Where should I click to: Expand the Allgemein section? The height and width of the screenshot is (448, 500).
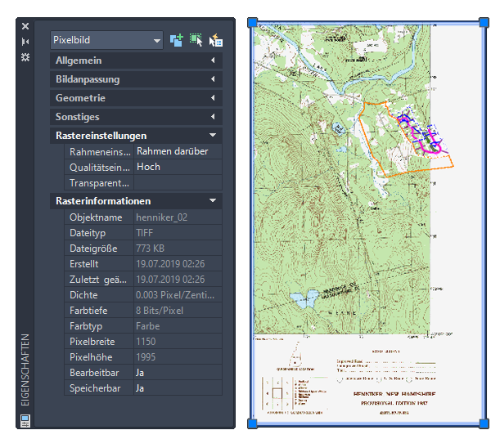136,60
